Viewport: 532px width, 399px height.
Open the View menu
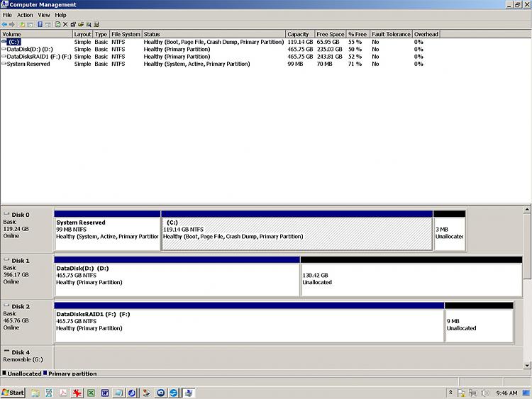click(x=44, y=15)
